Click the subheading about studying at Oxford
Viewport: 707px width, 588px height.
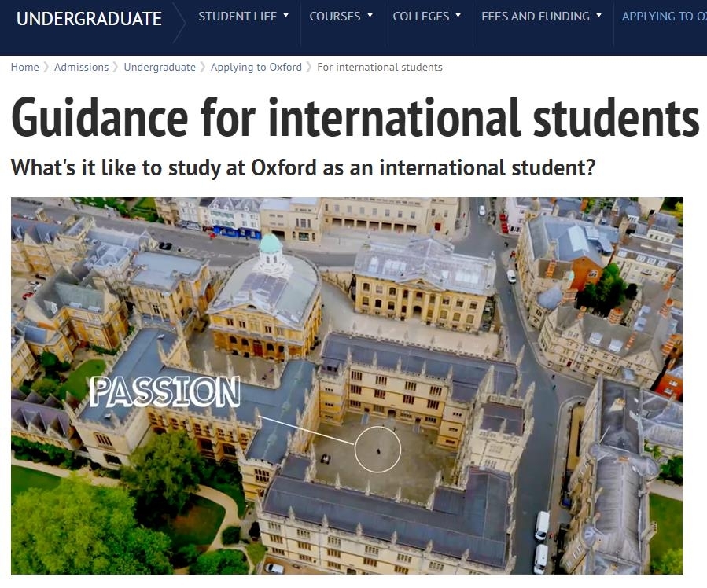pyautogui.click(x=303, y=167)
